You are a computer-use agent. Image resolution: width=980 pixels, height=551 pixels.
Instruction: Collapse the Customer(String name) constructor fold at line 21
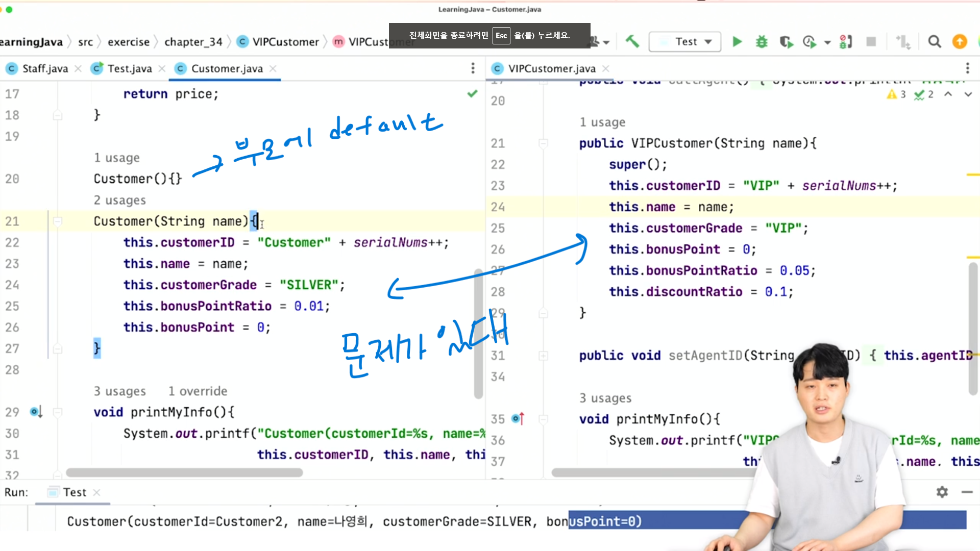click(58, 221)
